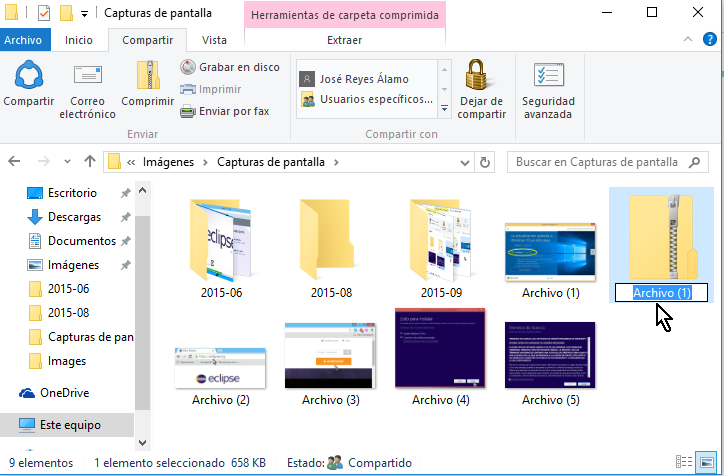Switch to details view icon
724x476 pixels.
point(684,462)
